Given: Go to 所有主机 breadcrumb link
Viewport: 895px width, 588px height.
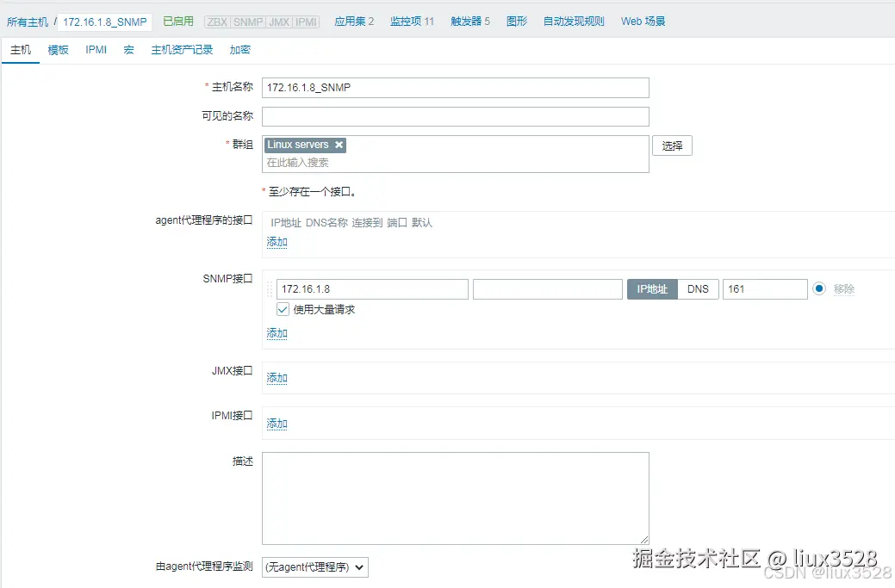Looking at the screenshot, I should [28, 22].
